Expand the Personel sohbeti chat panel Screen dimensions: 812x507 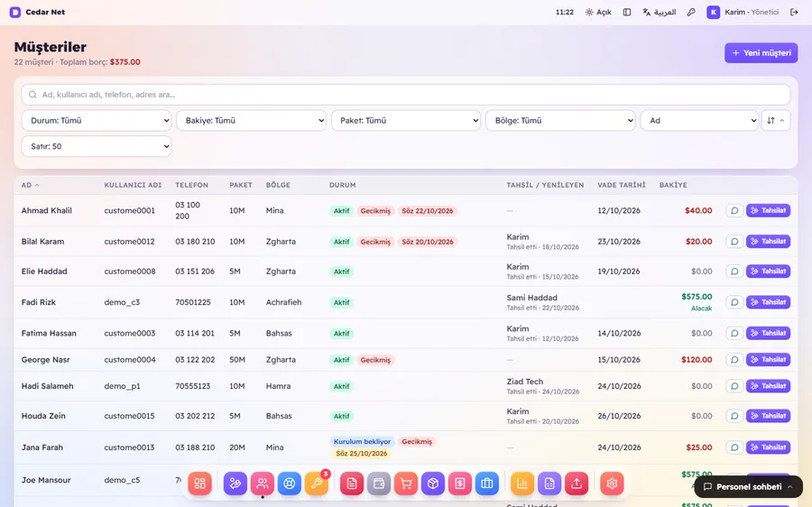(x=748, y=487)
